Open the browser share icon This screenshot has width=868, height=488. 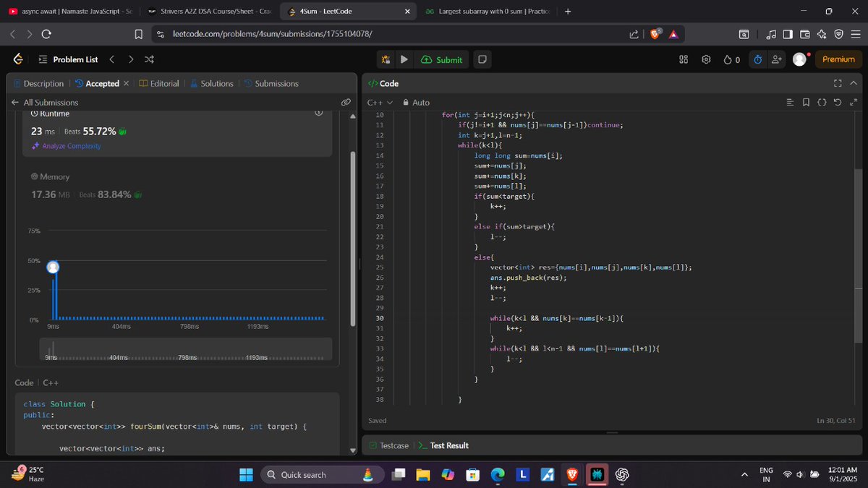634,33
